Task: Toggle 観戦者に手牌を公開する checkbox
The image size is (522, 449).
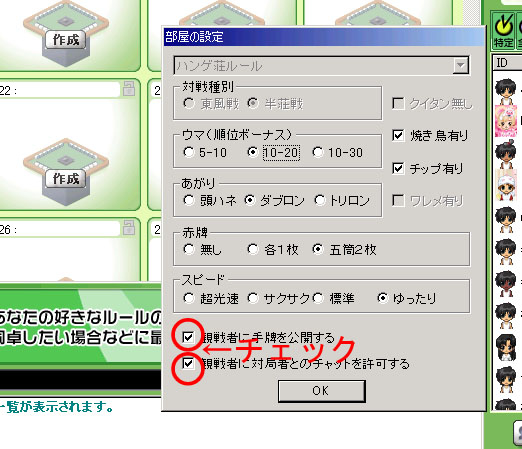Action: (188, 337)
